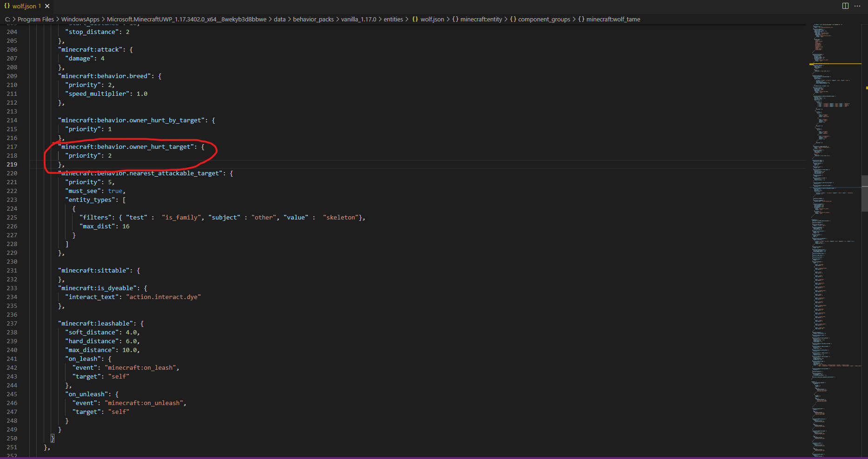Click behavior_packs breadcrumb folder

[313, 19]
